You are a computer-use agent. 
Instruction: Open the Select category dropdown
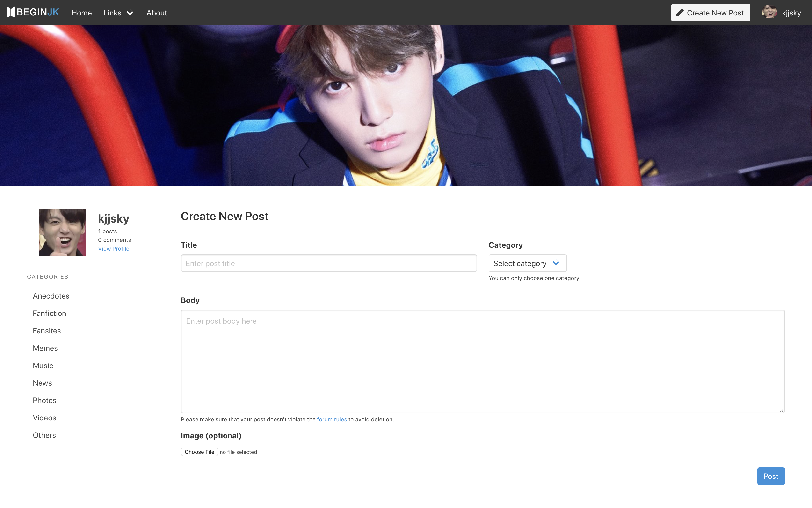pyautogui.click(x=528, y=263)
